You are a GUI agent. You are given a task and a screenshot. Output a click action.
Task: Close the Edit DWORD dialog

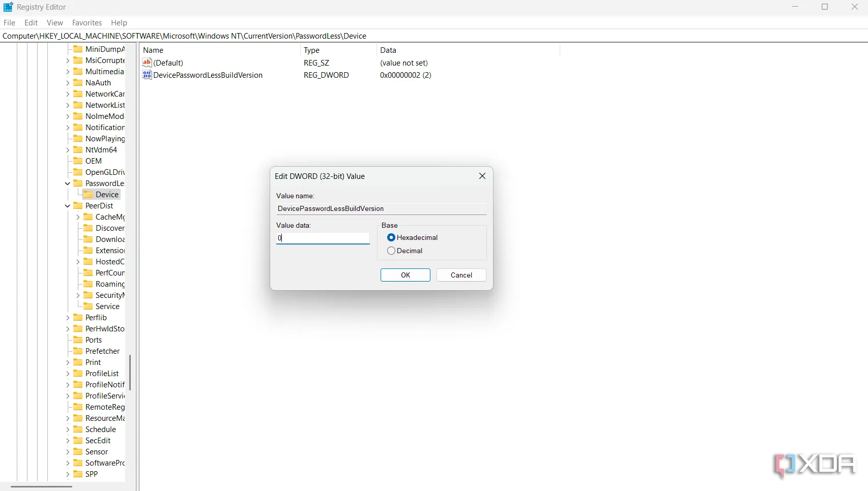click(x=482, y=176)
